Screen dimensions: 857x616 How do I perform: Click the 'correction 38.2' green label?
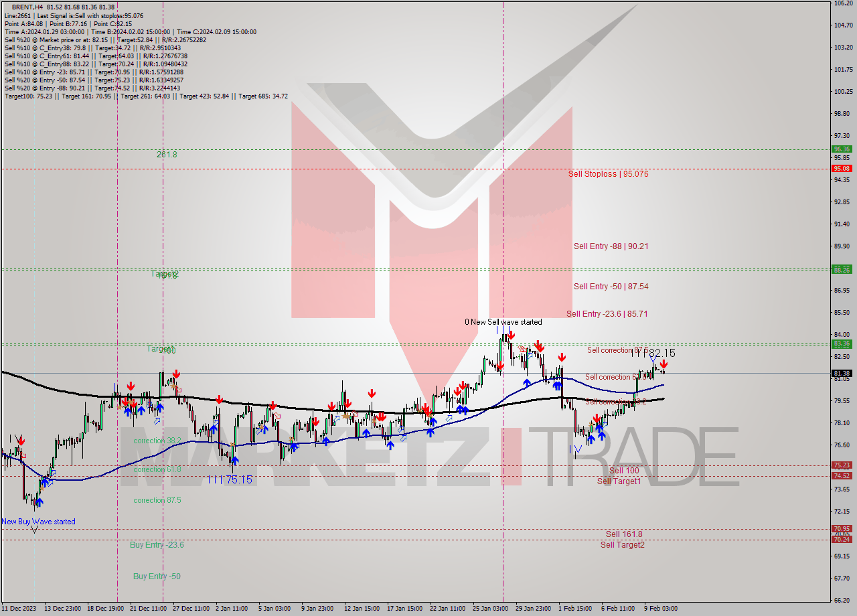(x=157, y=441)
